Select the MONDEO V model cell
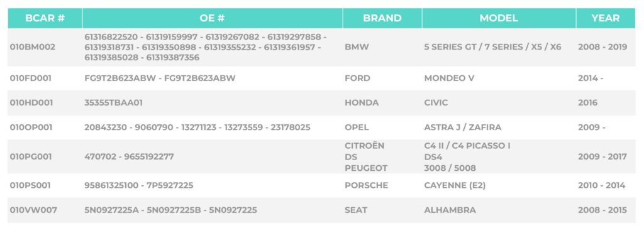Screen dimensions: 644x233 (449, 78)
